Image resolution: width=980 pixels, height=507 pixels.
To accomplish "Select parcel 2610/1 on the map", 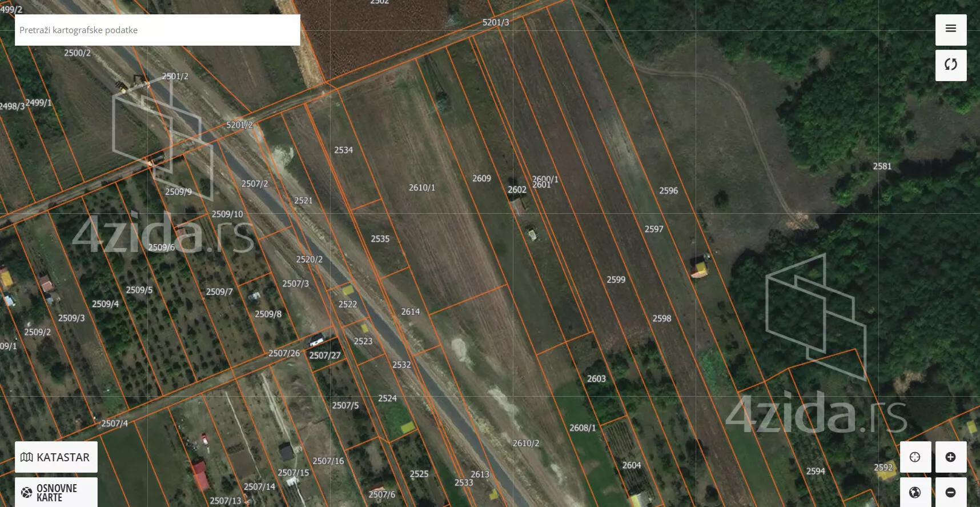I will click(x=422, y=187).
